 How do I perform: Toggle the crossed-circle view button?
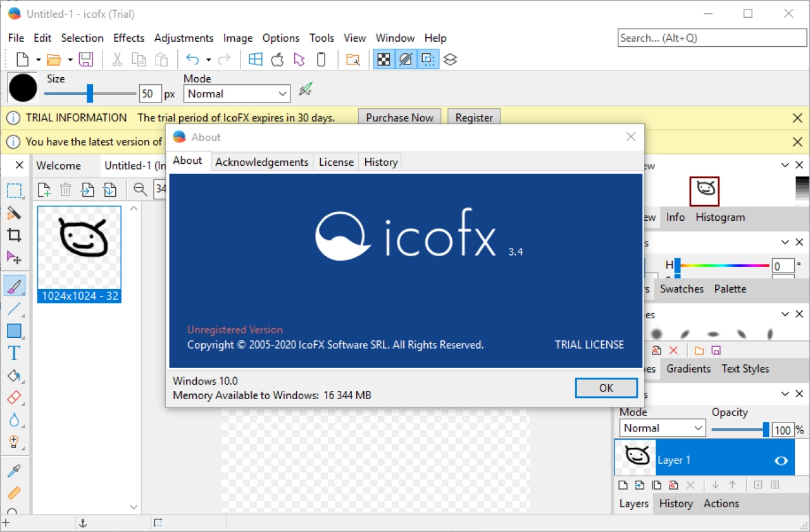click(406, 59)
